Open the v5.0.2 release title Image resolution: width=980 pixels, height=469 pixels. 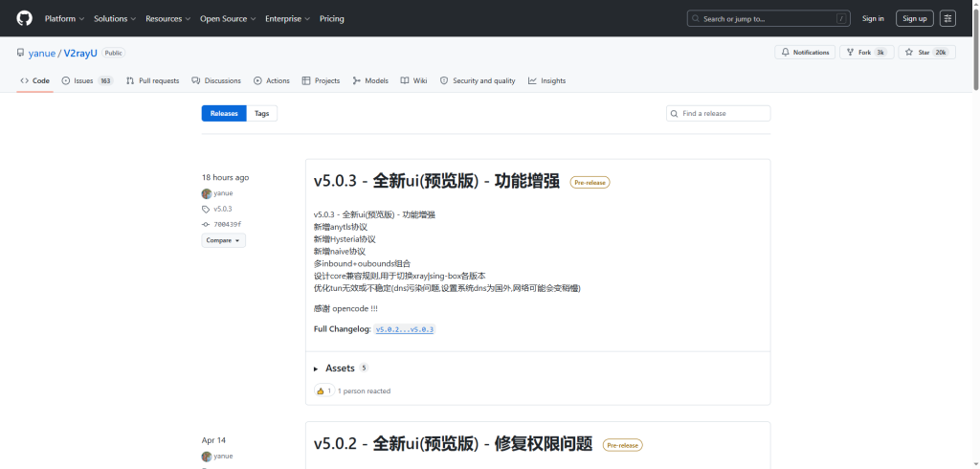(453, 444)
